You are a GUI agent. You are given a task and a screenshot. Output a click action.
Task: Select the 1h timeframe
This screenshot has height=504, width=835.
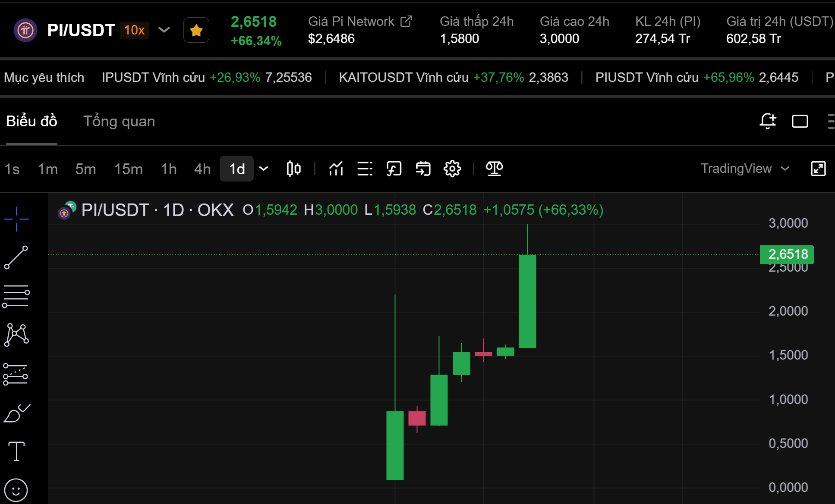(169, 169)
